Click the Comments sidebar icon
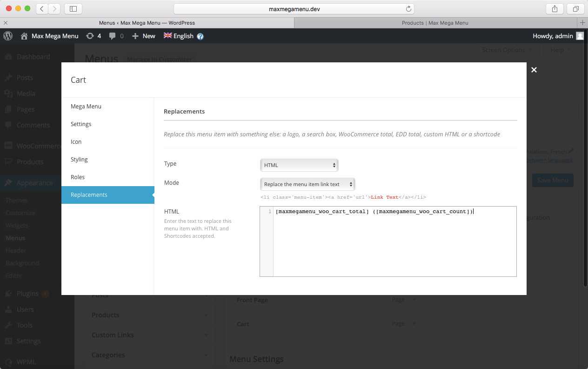Image resolution: width=588 pixels, height=369 pixels. [x=8, y=125]
